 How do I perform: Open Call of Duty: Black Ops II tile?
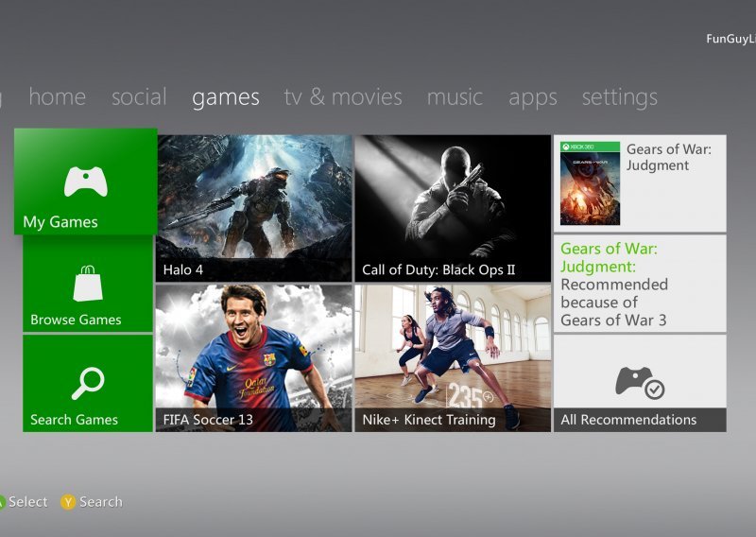point(453,208)
